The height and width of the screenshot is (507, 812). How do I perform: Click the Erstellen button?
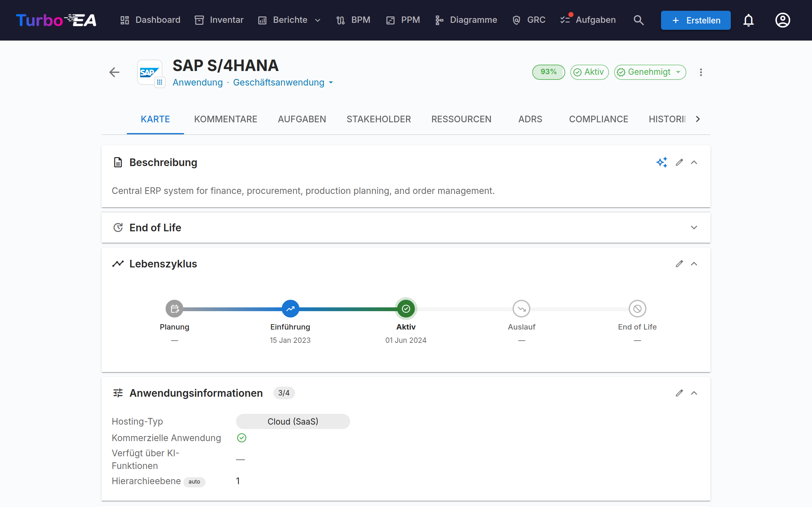pyautogui.click(x=696, y=20)
